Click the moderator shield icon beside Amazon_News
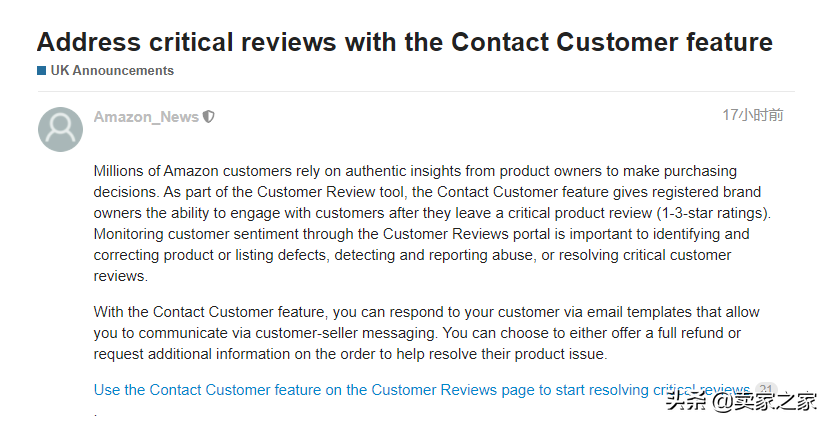This screenshot has width=830, height=424. (x=209, y=116)
